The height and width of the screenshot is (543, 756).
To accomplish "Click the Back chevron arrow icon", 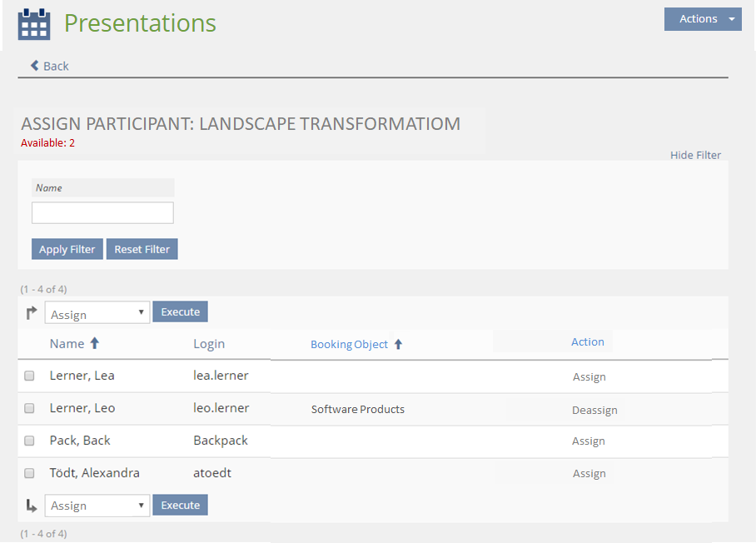I will click(x=35, y=66).
